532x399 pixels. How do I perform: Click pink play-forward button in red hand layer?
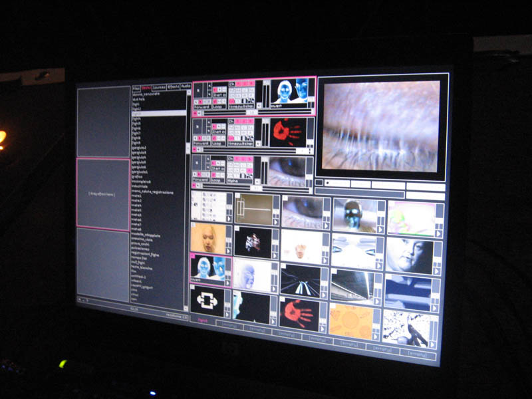click(199, 138)
